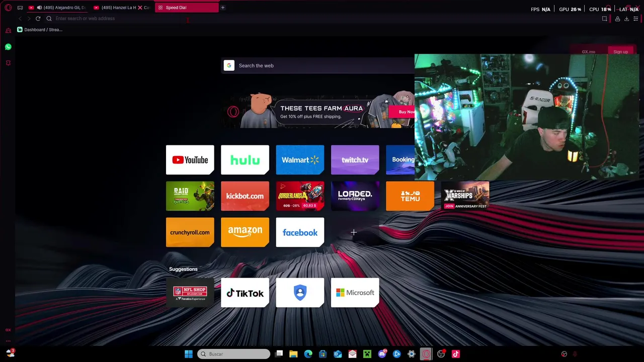Reload the current page
This screenshot has width=644, height=362.
point(38,19)
